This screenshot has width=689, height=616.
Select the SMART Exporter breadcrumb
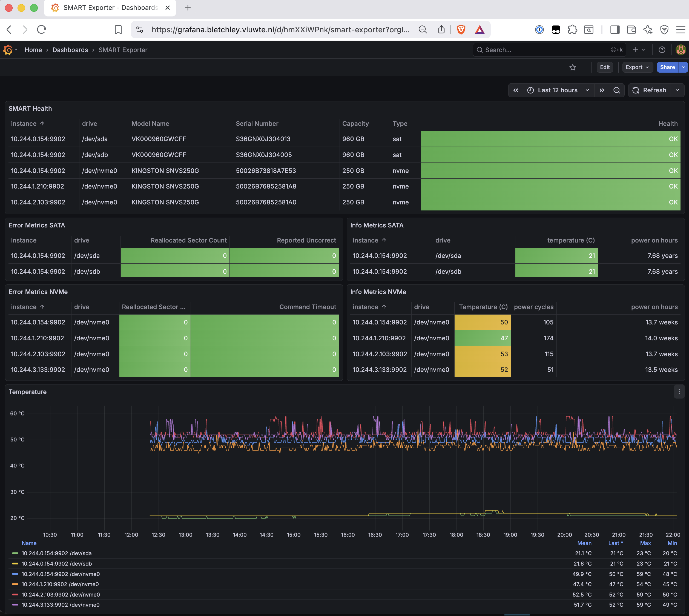pyautogui.click(x=123, y=50)
